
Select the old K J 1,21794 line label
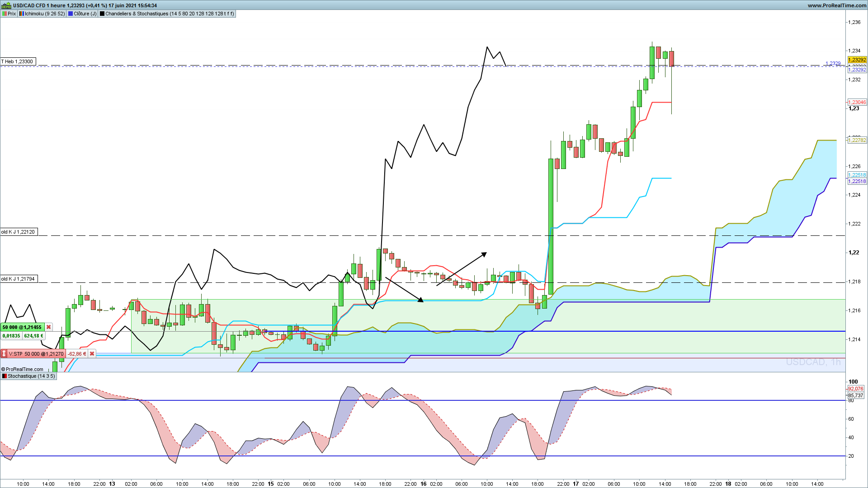click(x=19, y=279)
